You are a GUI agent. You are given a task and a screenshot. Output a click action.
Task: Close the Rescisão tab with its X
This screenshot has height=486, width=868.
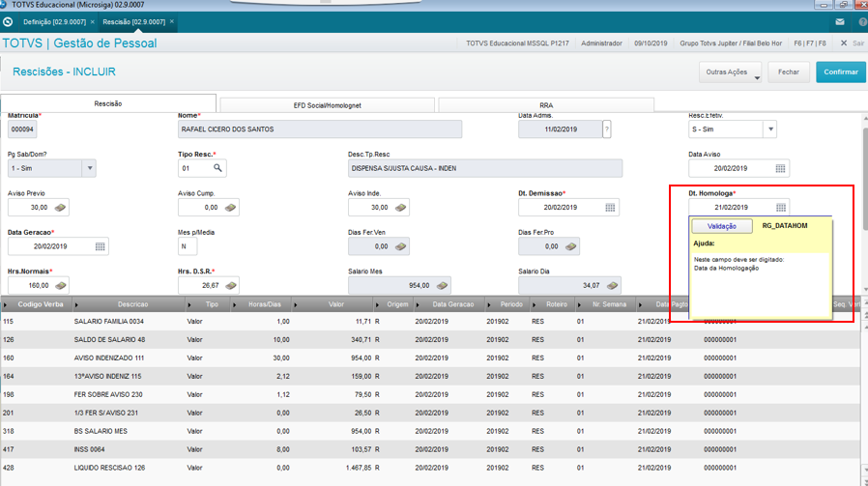coord(172,21)
